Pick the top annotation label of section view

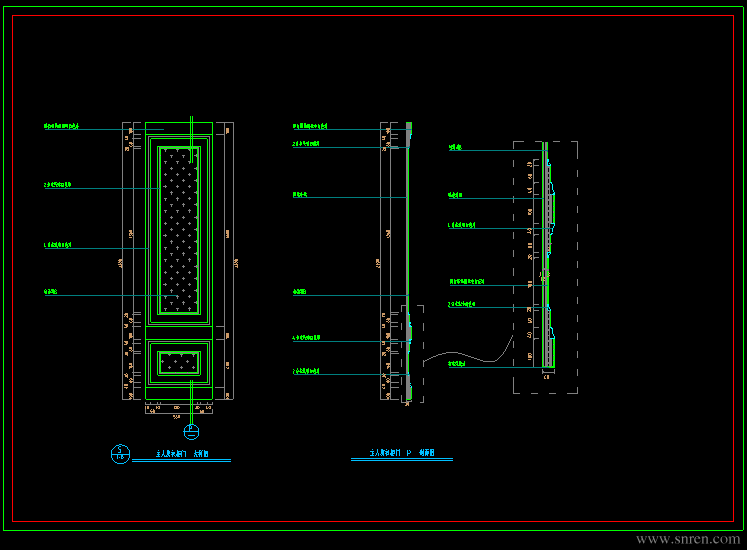tap(310, 126)
